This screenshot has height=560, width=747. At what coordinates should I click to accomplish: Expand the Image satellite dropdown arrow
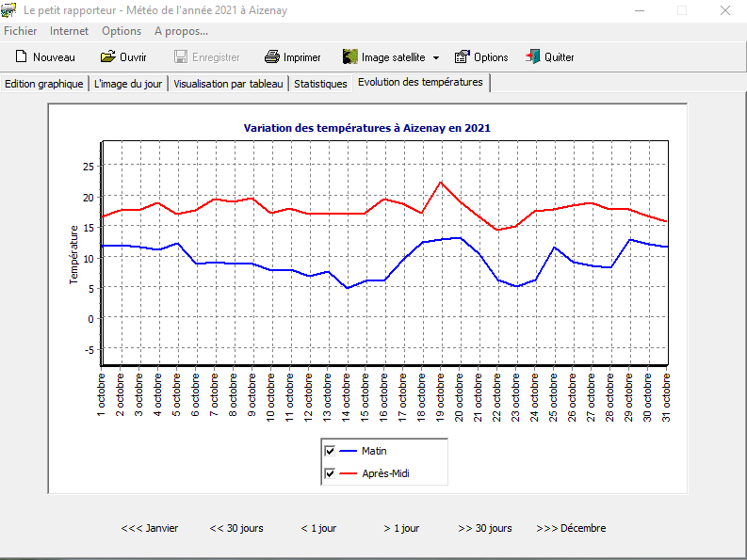tap(436, 58)
